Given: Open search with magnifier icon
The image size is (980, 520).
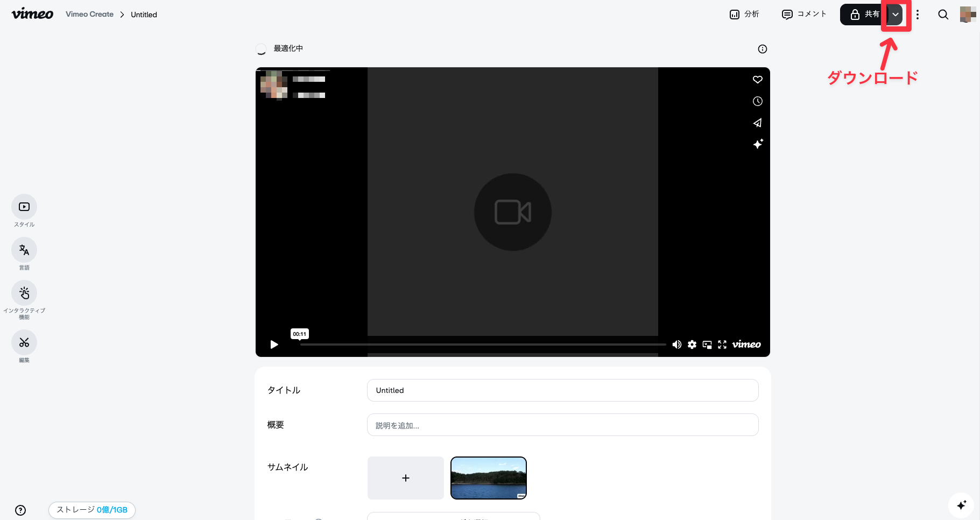Looking at the screenshot, I should [943, 15].
